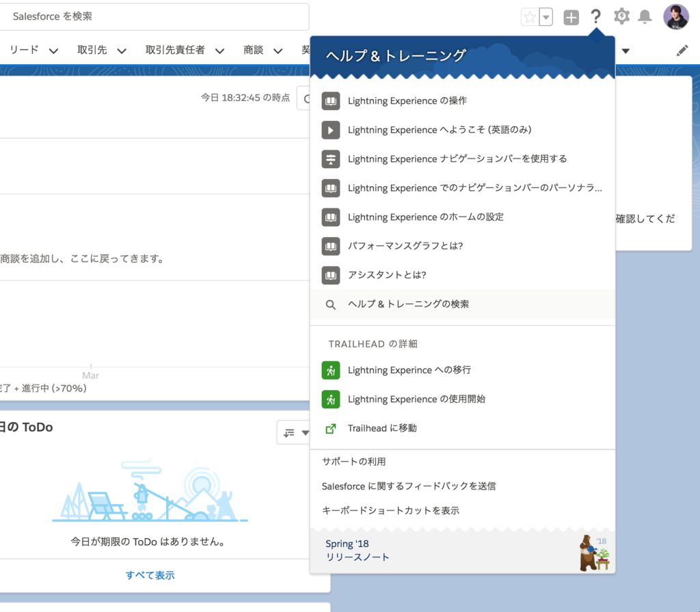Select キーボードショートカットを表示 entry
Viewport: 700px width, 612px height.
390,511
